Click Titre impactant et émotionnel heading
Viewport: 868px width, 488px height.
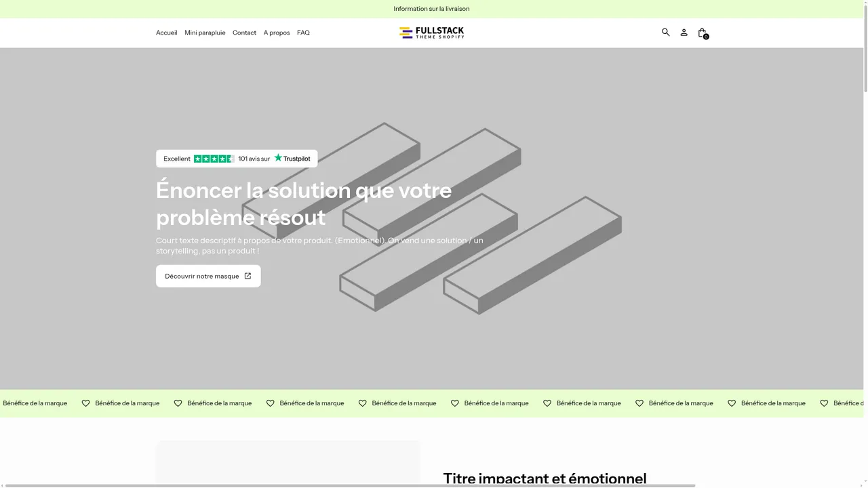coord(545,479)
